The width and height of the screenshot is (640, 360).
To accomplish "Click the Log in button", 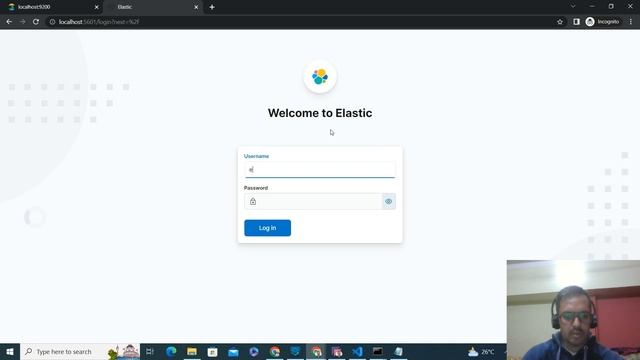I will click(x=267, y=228).
